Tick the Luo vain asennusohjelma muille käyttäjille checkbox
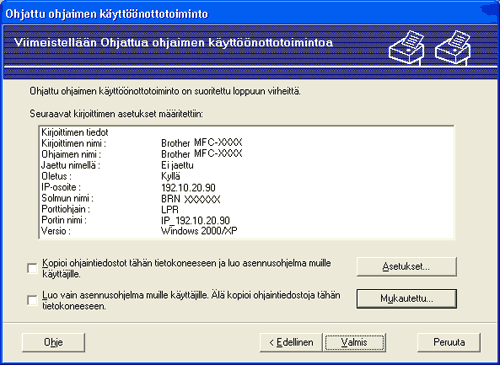This screenshot has height=365, width=500. (32, 300)
